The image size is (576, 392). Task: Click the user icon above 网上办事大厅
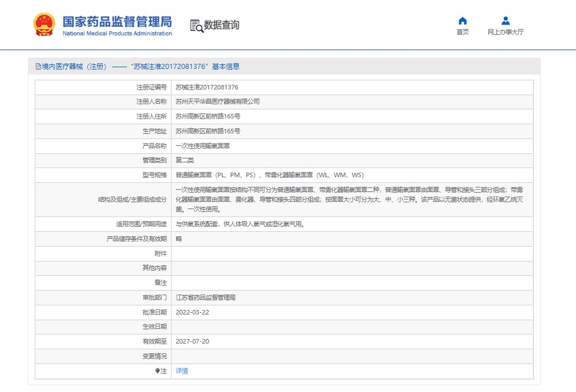coord(505,21)
